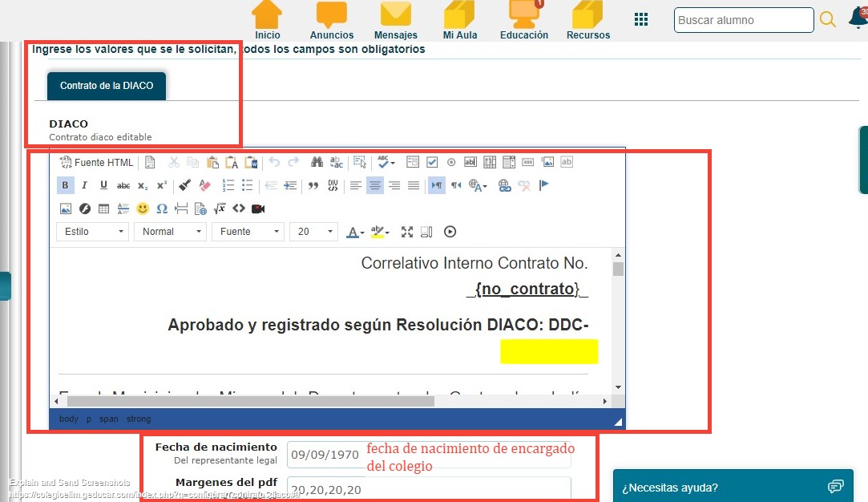
Task: Click the Insert Table icon
Action: click(x=103, y=208)
